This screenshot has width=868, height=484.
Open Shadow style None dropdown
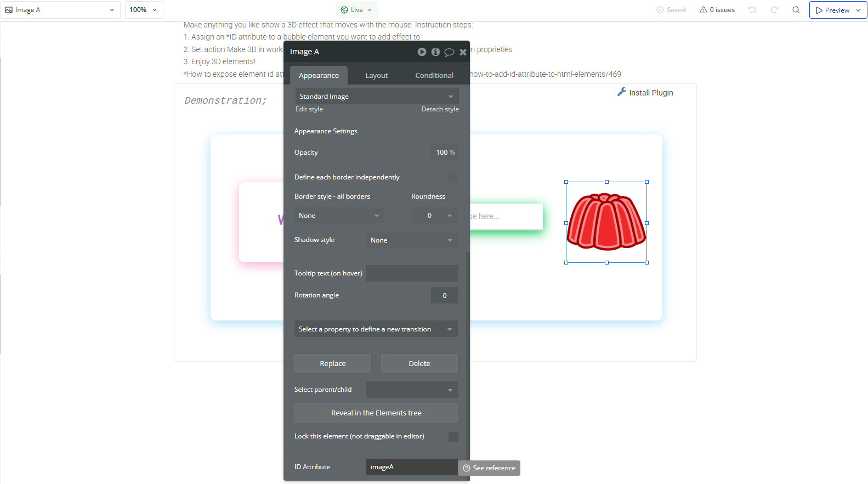[412, 240]
